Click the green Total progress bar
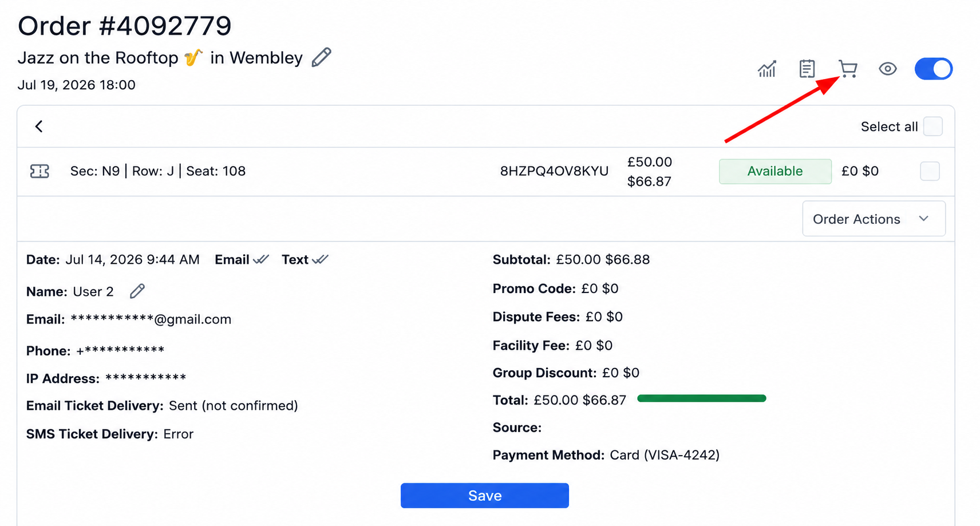Image resolution: width=980 pixels, height=526 pixels. pos(702,398)
